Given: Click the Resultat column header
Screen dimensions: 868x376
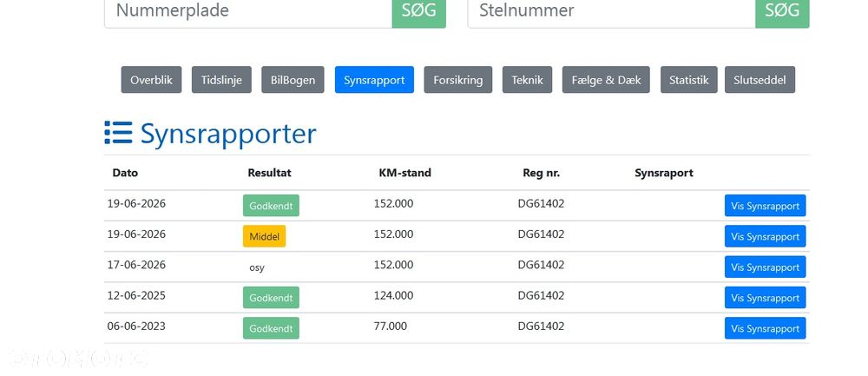Looking at the screenshot, I should point(269,173).
